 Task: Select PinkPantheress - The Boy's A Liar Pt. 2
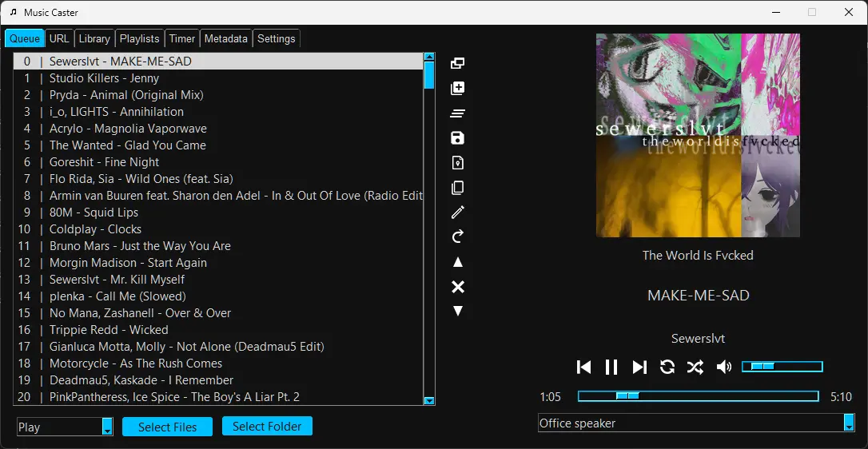point(218,397)
